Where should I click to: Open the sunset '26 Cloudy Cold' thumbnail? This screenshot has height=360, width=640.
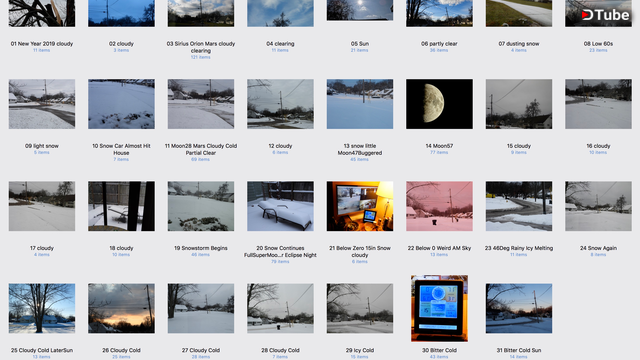point(121,308)
